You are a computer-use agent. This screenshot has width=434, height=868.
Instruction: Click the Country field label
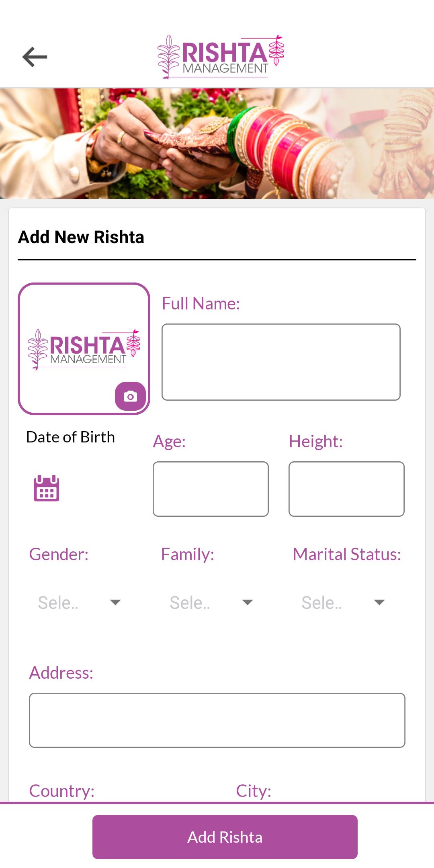point(62,790)
